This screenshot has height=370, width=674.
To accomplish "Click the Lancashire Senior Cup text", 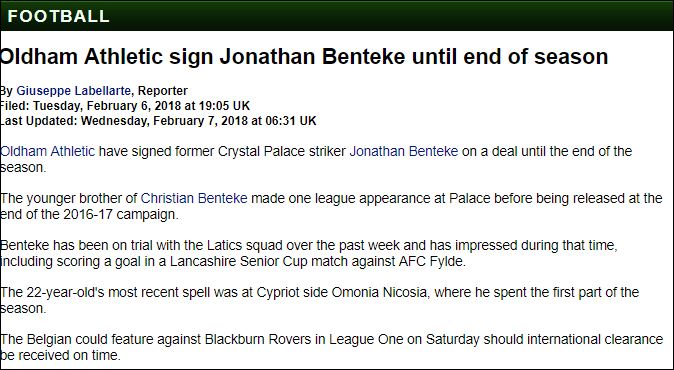I will coord(239,261).
